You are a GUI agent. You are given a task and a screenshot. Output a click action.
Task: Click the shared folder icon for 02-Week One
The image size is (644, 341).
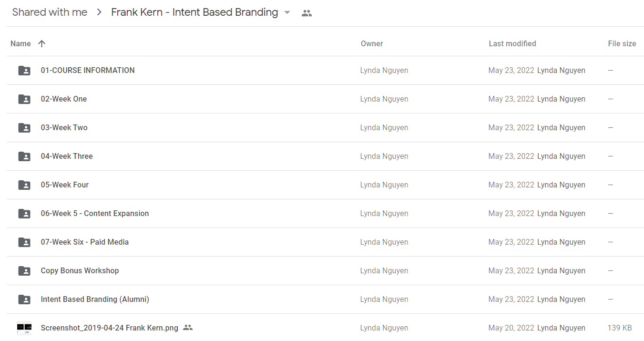24,99
